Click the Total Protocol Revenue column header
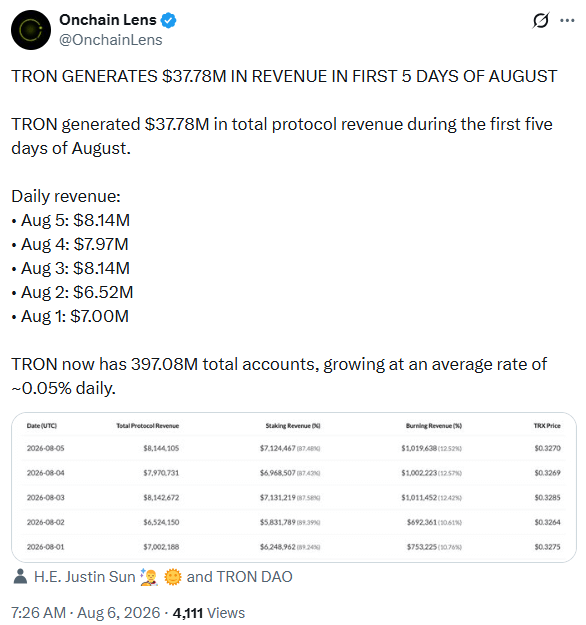Image resolution: width=586 pixels, height=625 pixels. 147,426
